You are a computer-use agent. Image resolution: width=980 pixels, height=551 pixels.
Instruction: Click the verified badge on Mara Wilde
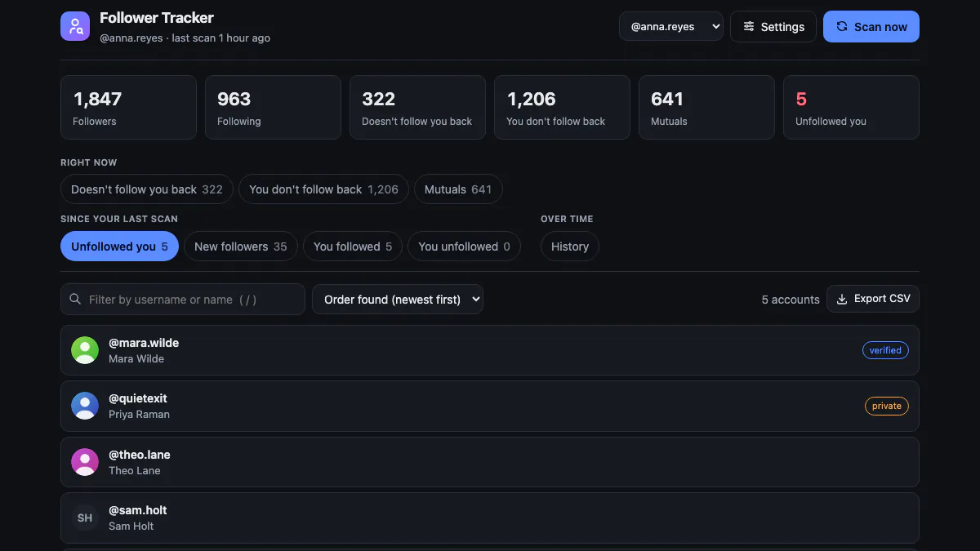tap(885, 350)
